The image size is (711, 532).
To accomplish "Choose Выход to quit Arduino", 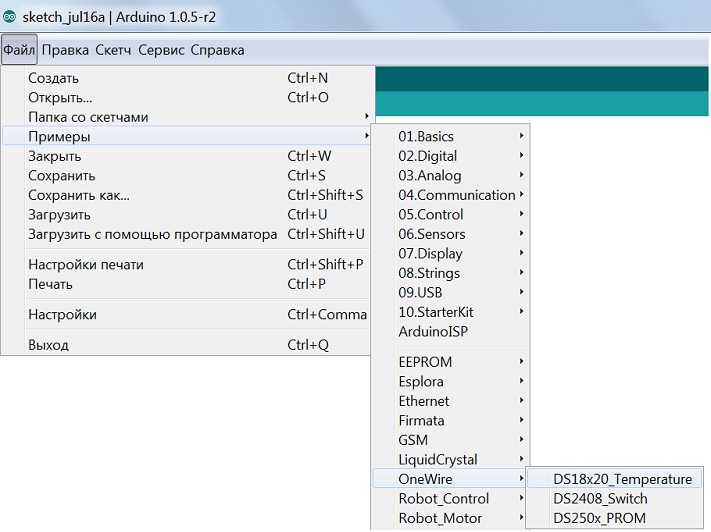I will (x=48, y=345).
